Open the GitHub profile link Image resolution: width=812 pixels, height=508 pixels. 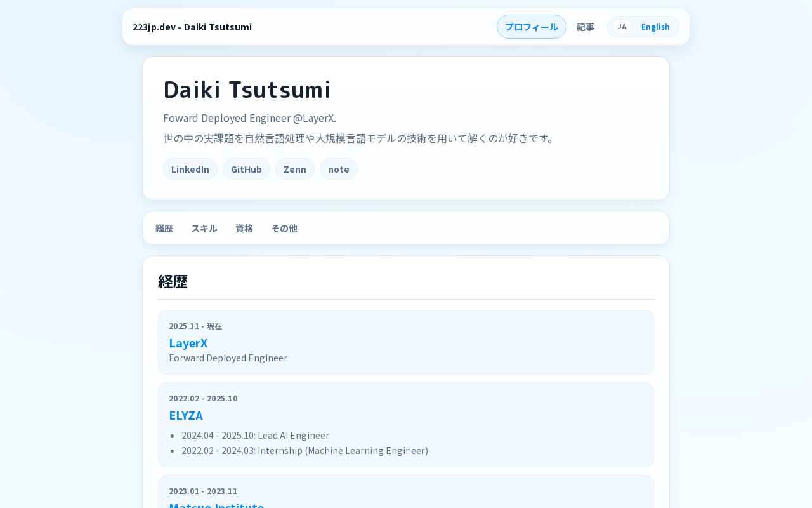pos(246,169)
